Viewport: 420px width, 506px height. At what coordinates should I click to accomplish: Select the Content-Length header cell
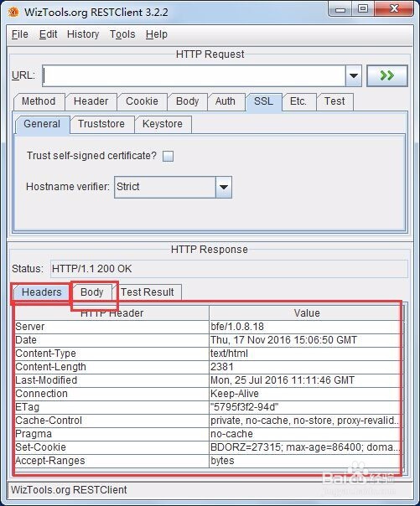point(112,367)
